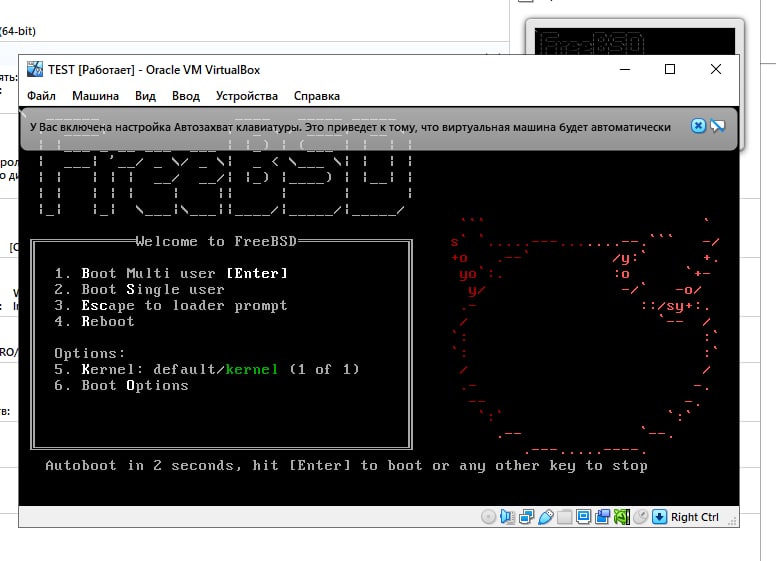Click the keyboard capture arrow icon
Screen dimensions: 776x561
point(659,517)
